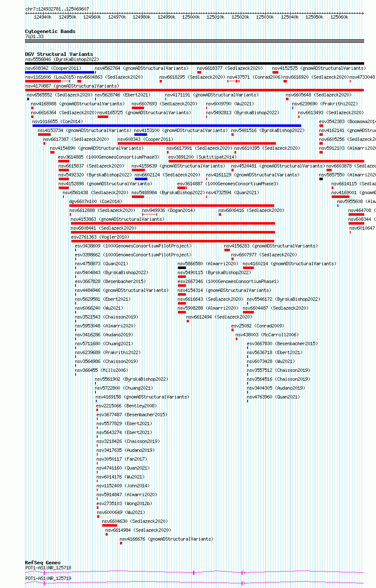This screenshot has width=376, height=588.
Task: Click the nsv1161606 (Lou2015) variant
Action: [47, 81]
